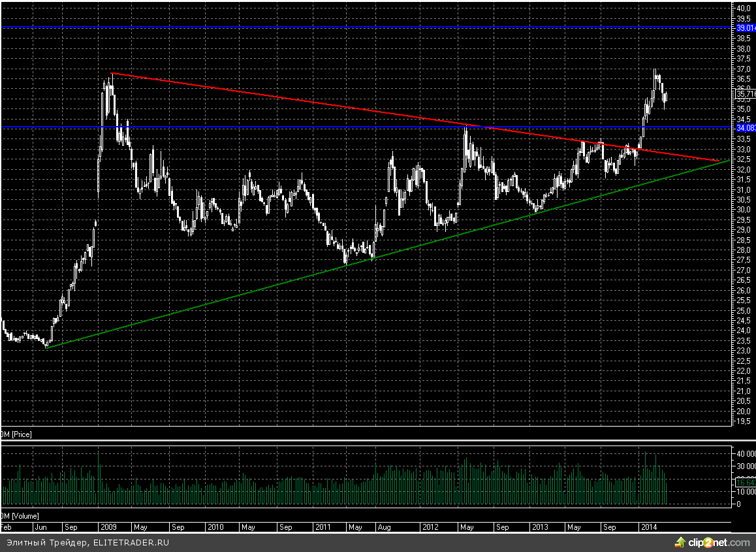Click the 2012 year label on time axis
Screen dimensions: 756x552
[430, 527]
